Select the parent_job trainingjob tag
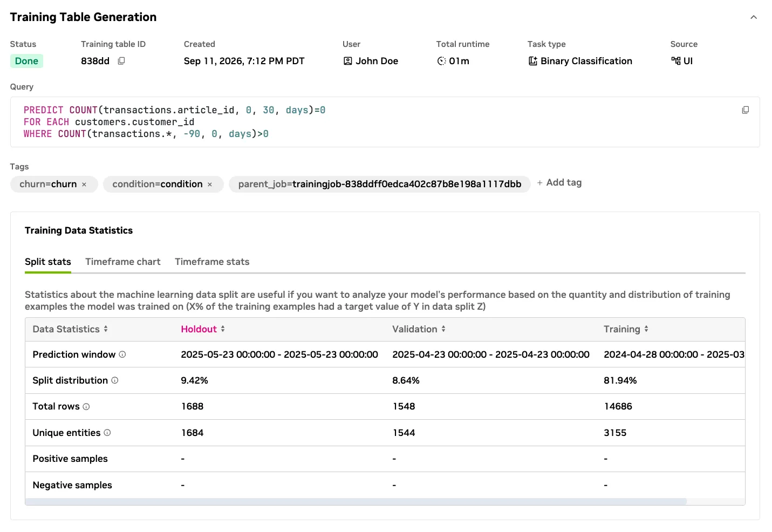 380,185
